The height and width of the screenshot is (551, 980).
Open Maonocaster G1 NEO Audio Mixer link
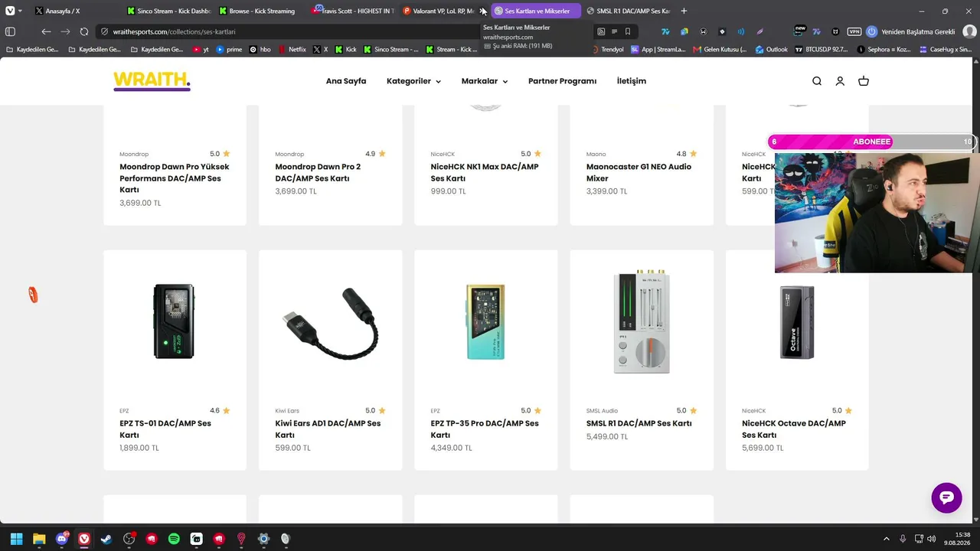coord(639,172)
